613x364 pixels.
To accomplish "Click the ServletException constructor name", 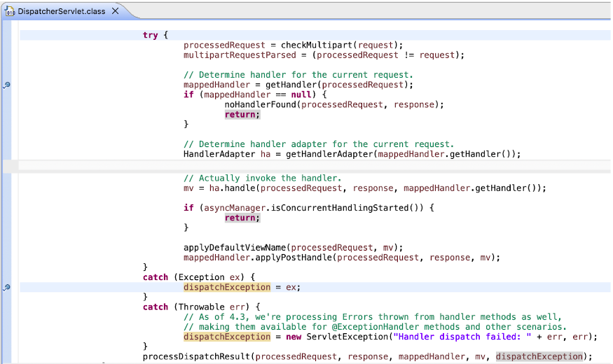I will 347,337.
